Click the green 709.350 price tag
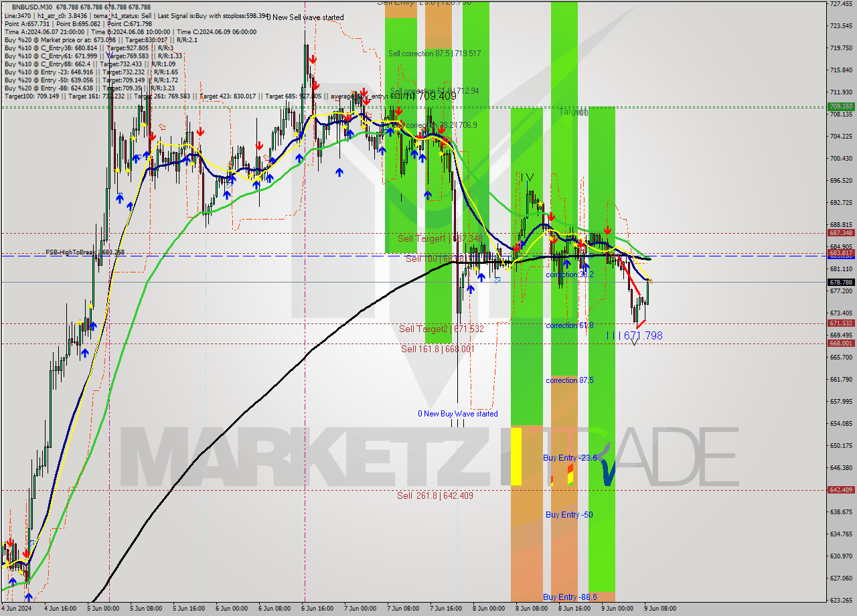The width and height of the screenshot is (857, 616). [x=841, y=106]
